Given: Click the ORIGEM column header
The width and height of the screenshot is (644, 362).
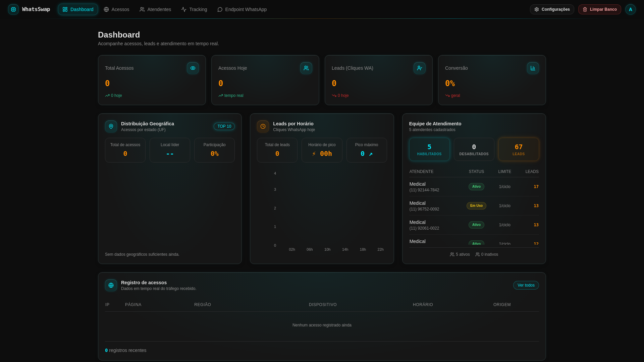Looking at the screenshot, I should click(502, 305).
